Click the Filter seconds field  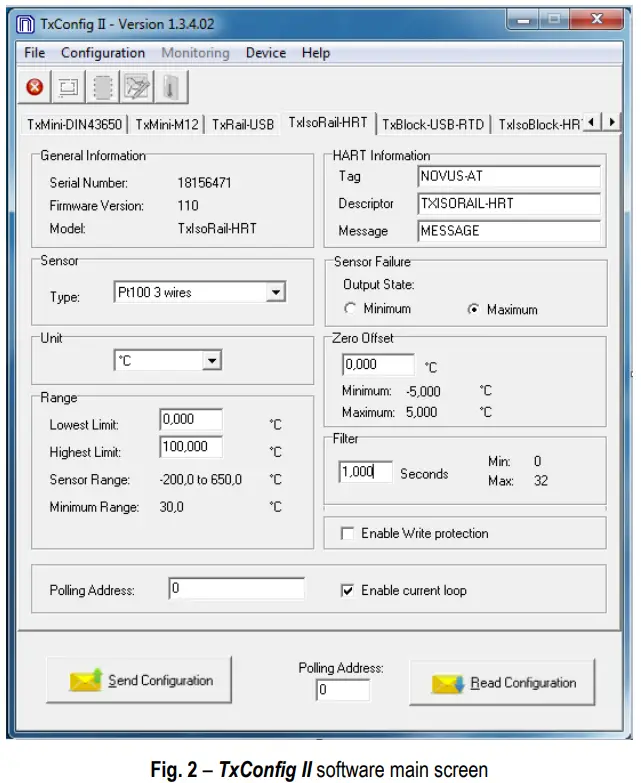click(x=365, y=471)
